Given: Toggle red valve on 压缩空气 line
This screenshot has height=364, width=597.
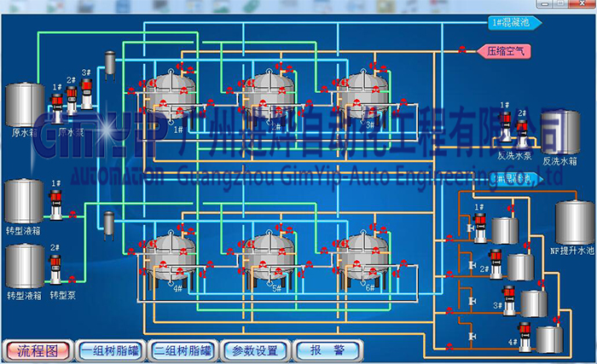Looking at the screenshot, I should tap(461, 49).
